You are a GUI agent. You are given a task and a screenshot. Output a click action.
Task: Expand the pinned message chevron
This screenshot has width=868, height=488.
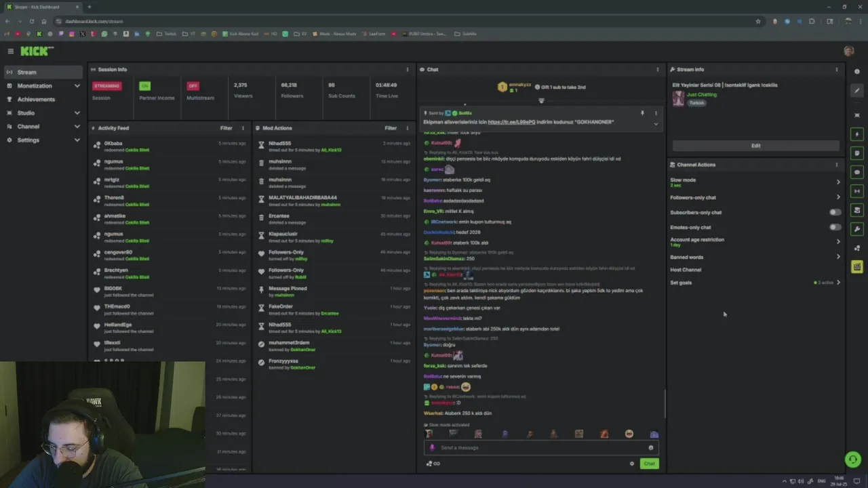pyautogui.click(x=656, y=124)
